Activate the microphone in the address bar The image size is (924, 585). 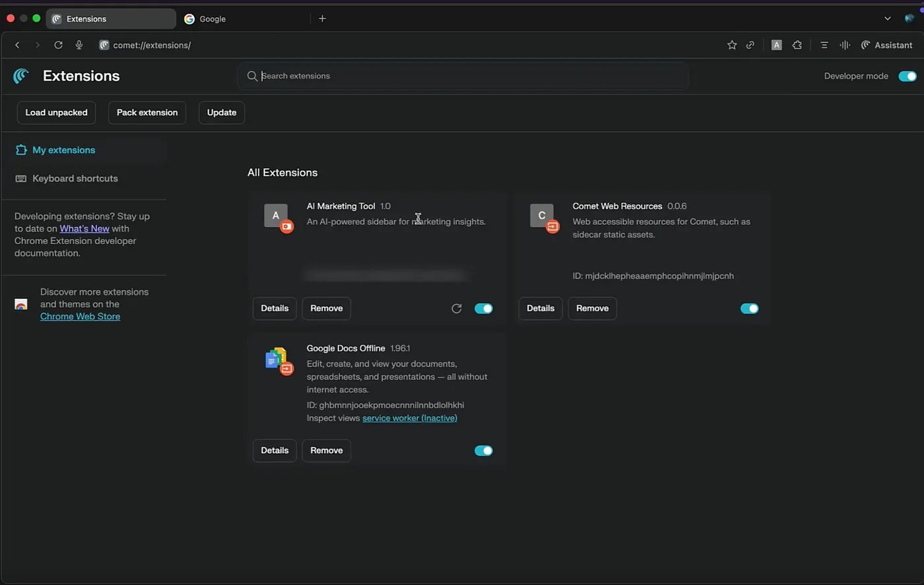79,45
